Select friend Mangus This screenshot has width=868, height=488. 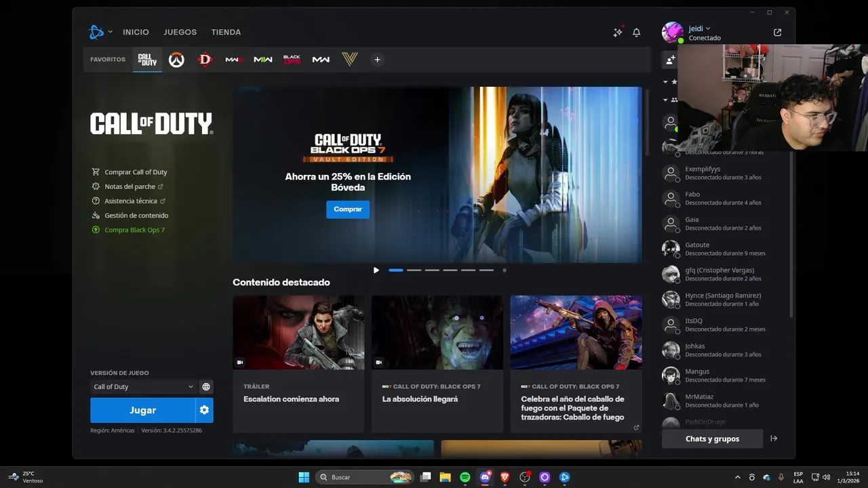pos(726,375)
